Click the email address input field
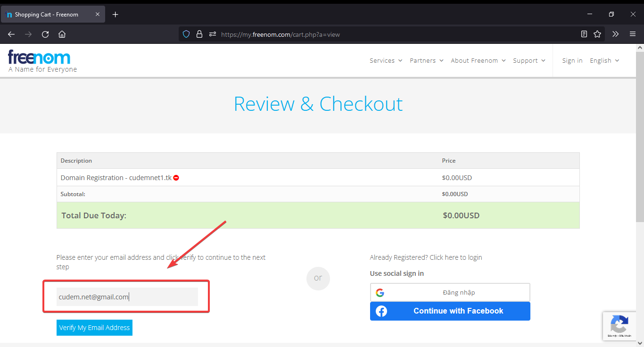 127,297
